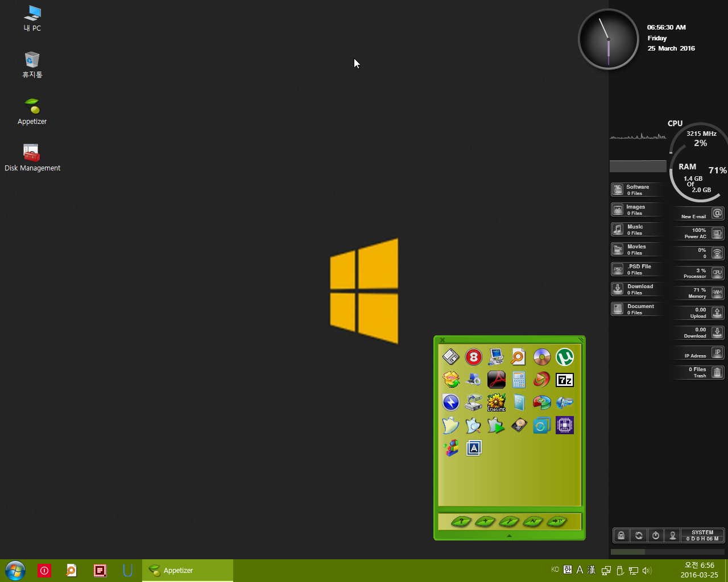
Task: Launch the red play media player icon in Appetizer
Action: tap(542, 380)
